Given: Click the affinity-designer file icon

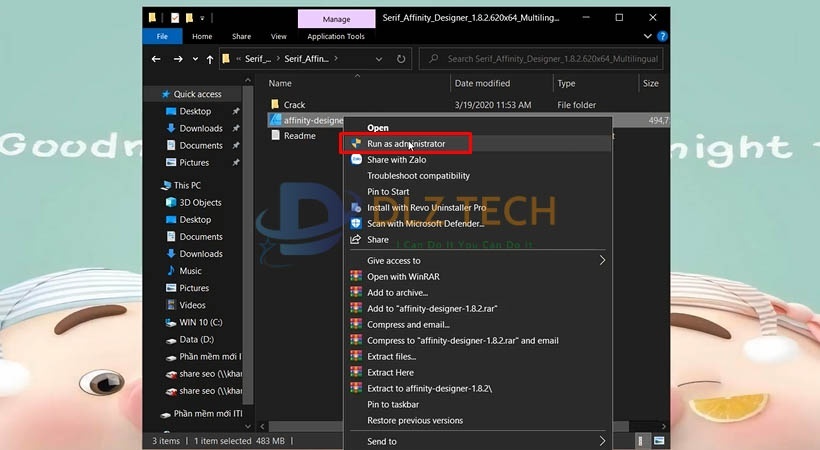Looking at the screenshot, I should click(x=275, y=120).
